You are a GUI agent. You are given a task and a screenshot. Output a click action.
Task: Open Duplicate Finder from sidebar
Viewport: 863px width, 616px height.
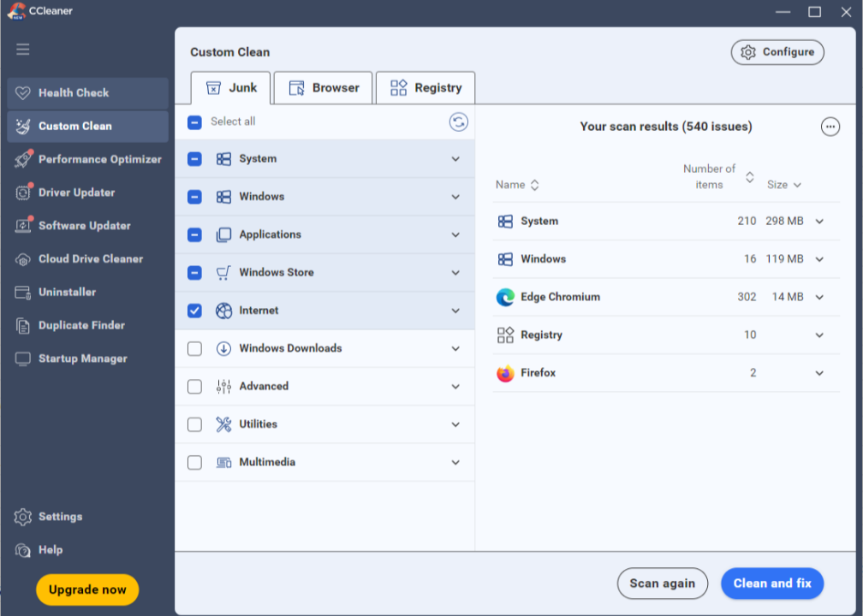pyautogui.click(x=88, y=326)
